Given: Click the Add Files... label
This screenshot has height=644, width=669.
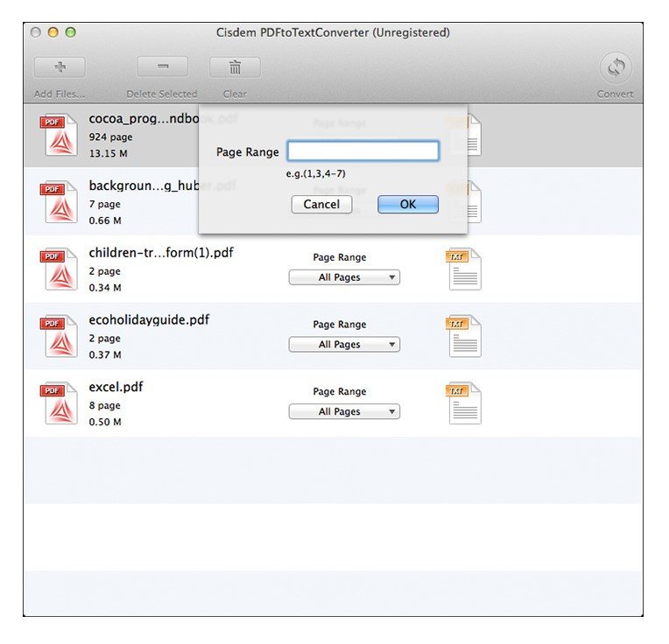Looking at the screenshot, I should (x=60, y=94).
